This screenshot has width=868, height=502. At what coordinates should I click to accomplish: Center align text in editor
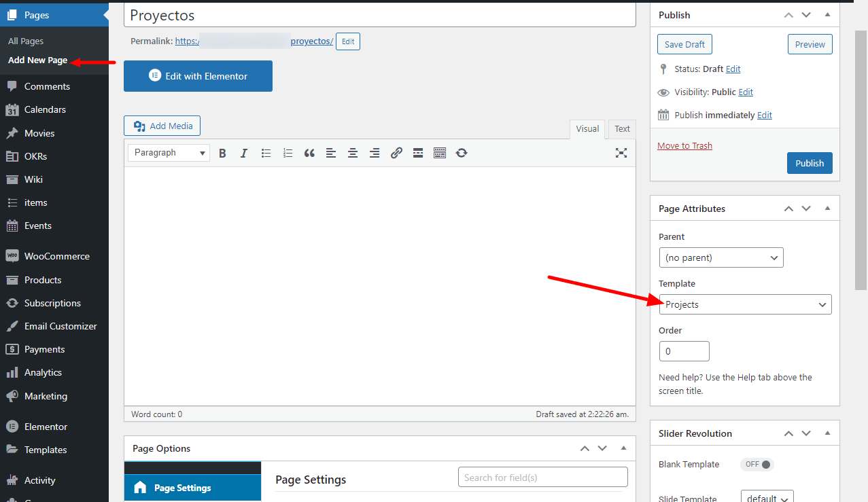point(353,154)
